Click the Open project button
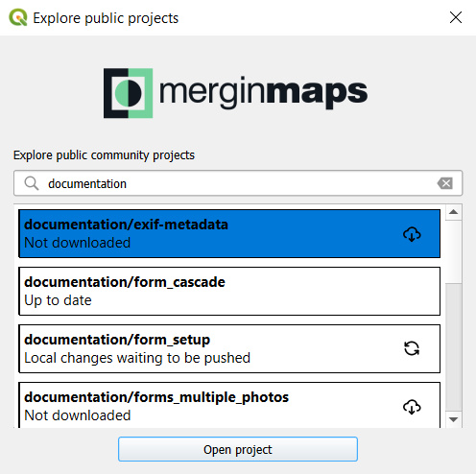Image resolution: width=476 pixels, height=474 pixels. (238, 449)
